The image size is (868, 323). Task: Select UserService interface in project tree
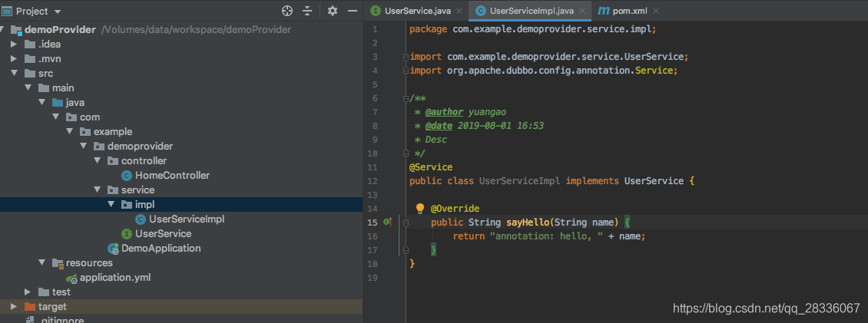pyautogui.click(x=164, y=234)
